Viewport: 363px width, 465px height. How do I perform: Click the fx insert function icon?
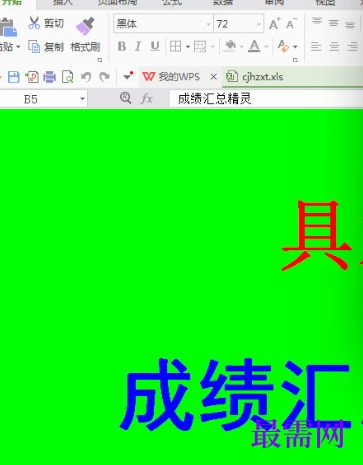pos(147,99)
